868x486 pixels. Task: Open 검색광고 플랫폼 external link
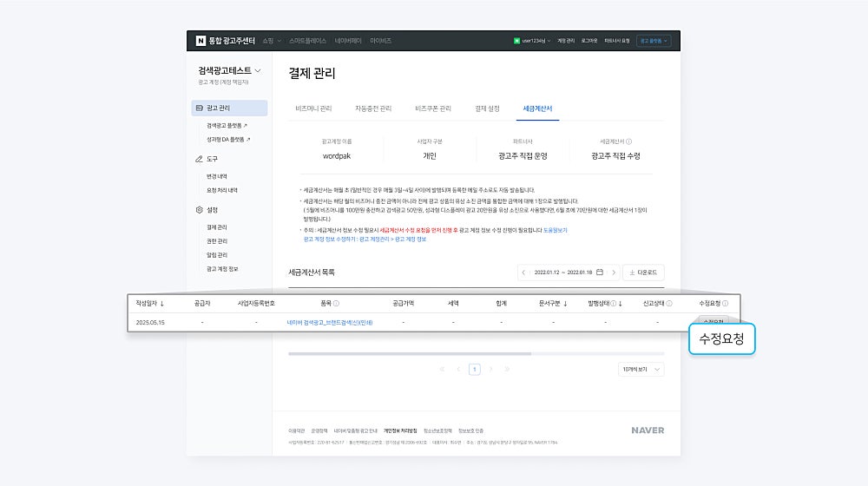[x=227, y=126]
